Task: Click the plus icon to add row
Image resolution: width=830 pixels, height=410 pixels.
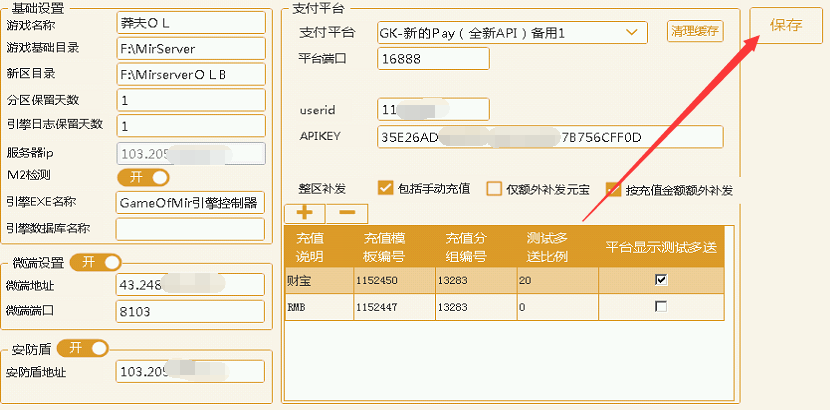Action: pos(304,213)
